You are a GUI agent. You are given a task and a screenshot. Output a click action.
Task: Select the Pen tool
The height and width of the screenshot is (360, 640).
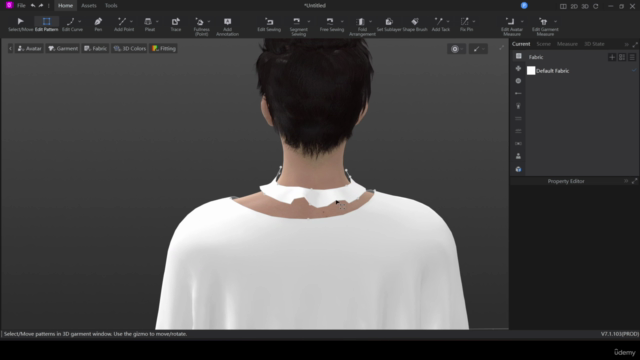pyautogui.click(x=98, y=24)
